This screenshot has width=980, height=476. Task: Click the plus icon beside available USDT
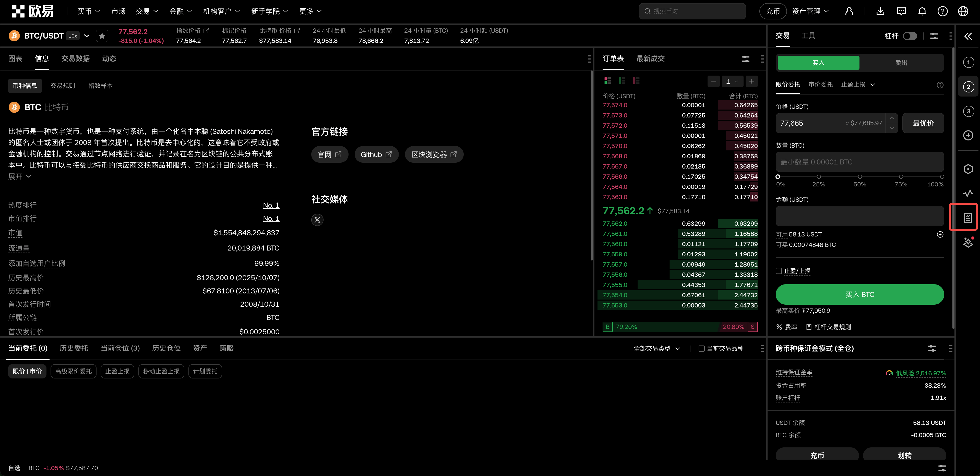pos(940,234)
